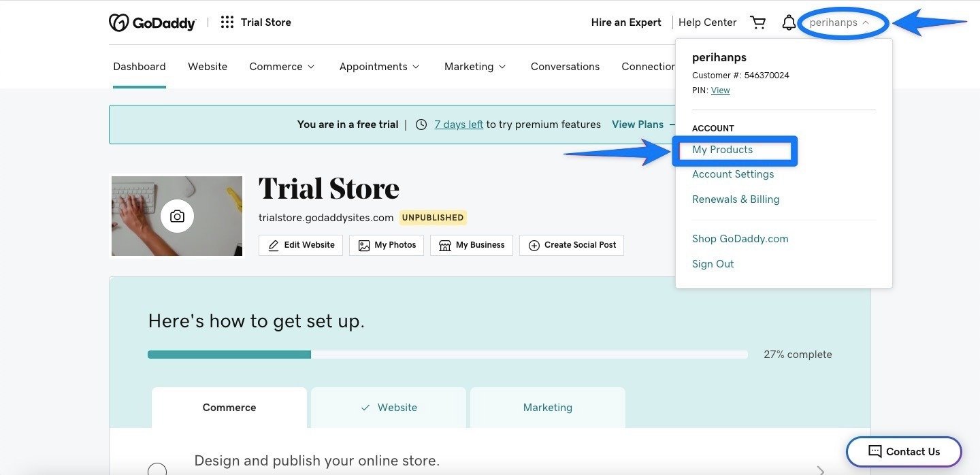Click Create Social Post button
The image size is (980, 475).
[x=572, y=245]
